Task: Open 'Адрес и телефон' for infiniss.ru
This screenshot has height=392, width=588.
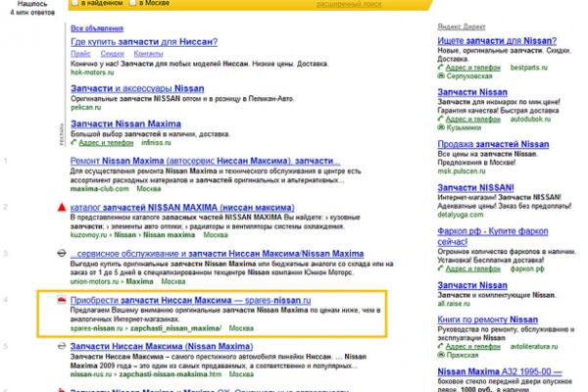Action: pos(106,143)
